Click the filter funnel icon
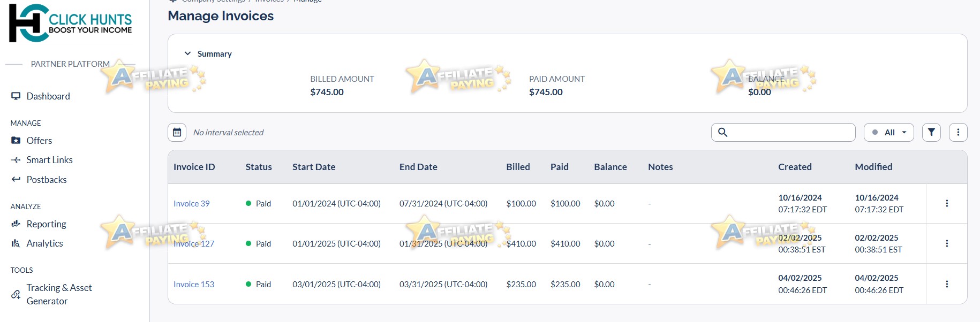Viewport: 980px width, 322px height. click(931, 132)
